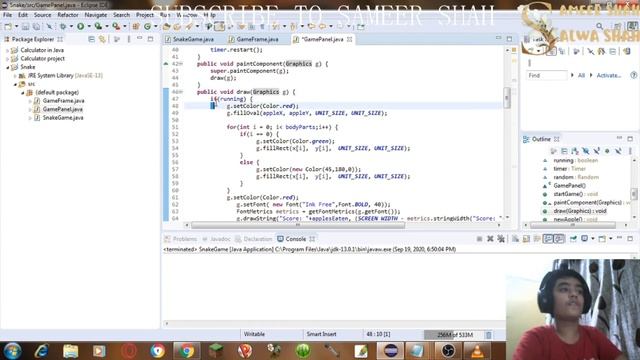The width and height of the screenshot is (640, 360).
Task: Click the search magnifier in top right
Action: click(600, 27)
